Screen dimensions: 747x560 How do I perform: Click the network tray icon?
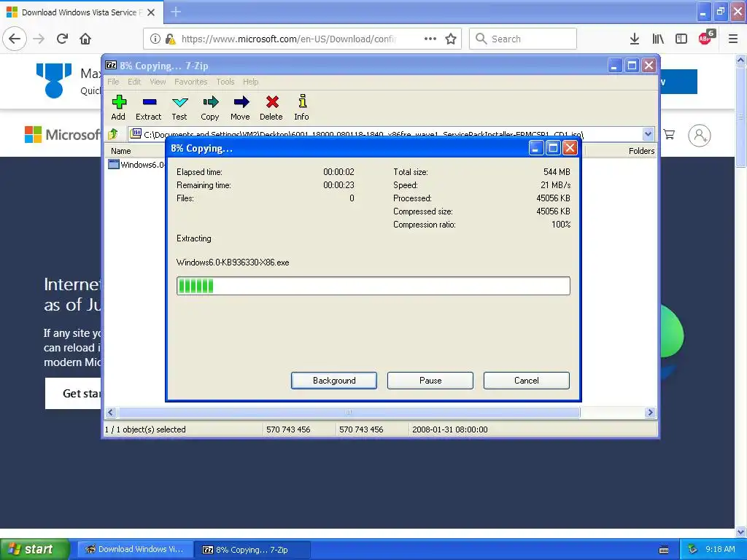(x=692, y=550)
